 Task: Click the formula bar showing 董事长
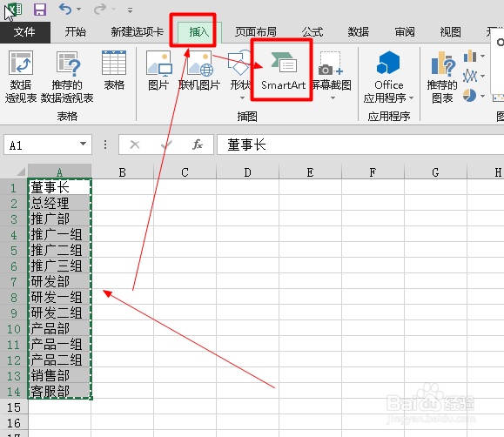coord(360,145)
